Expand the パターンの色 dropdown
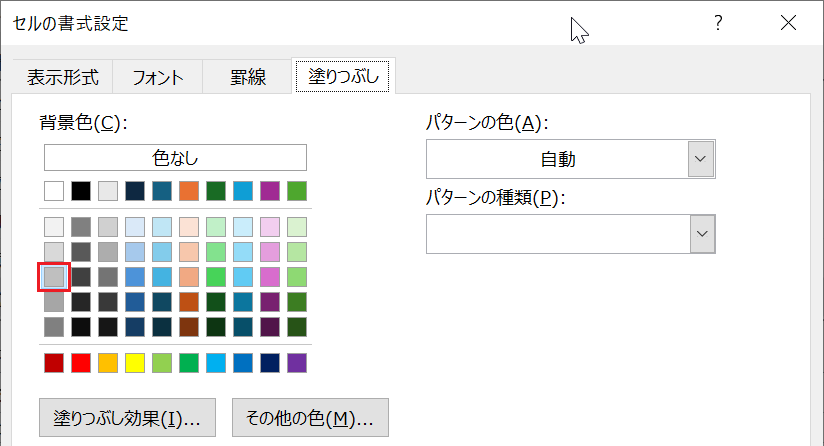 702,159
